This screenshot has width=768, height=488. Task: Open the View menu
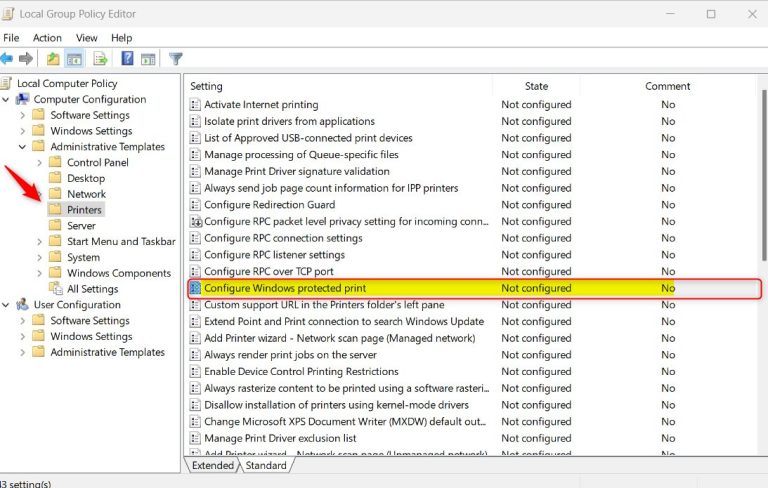coord(87,38)
